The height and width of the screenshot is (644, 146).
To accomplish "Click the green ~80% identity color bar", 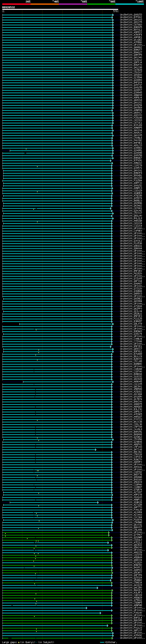I will tap(101, 4).
